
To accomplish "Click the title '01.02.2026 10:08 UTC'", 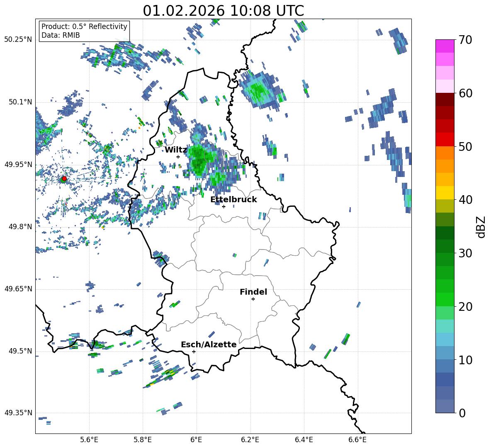I will (223, 11).
